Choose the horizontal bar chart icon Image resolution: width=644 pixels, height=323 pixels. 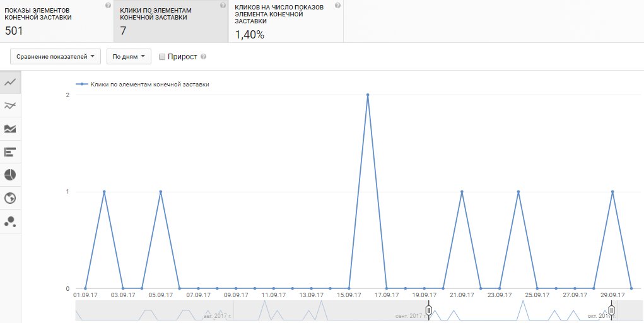tap(10, 152)
